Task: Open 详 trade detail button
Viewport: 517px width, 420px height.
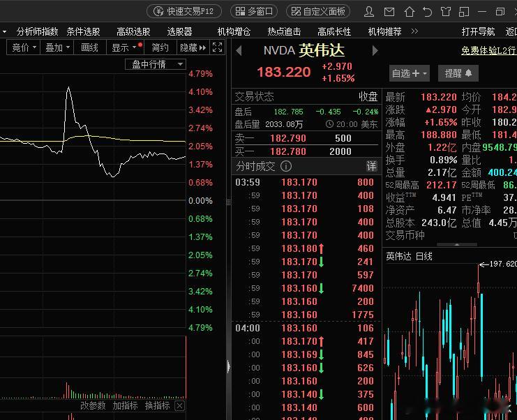Action: [372, 166]
